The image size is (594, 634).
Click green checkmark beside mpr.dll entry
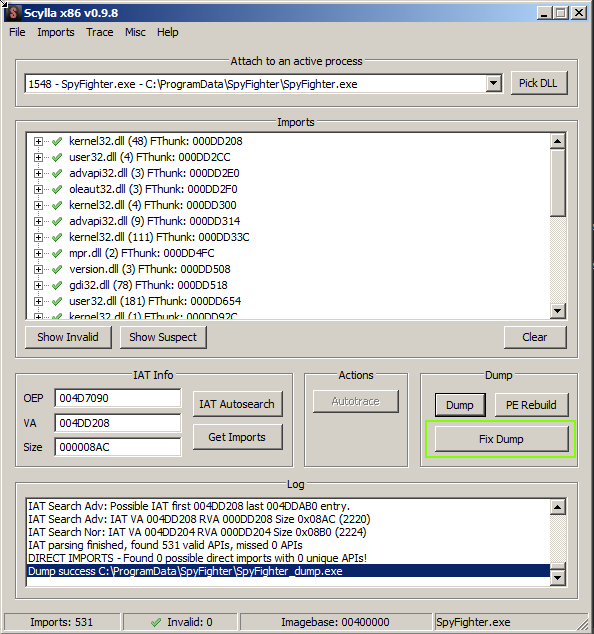click(x=57, y=254)
